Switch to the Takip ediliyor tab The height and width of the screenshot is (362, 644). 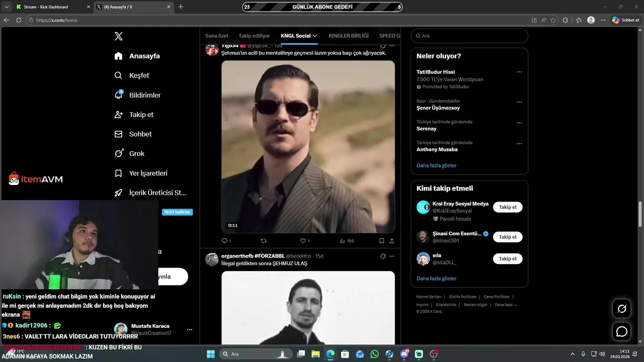point(254,36)
